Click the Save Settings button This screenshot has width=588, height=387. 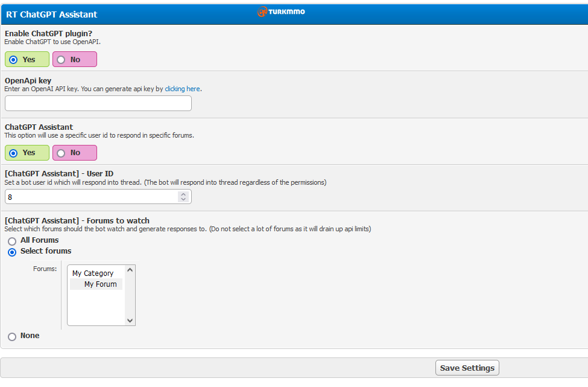point(467,368)
